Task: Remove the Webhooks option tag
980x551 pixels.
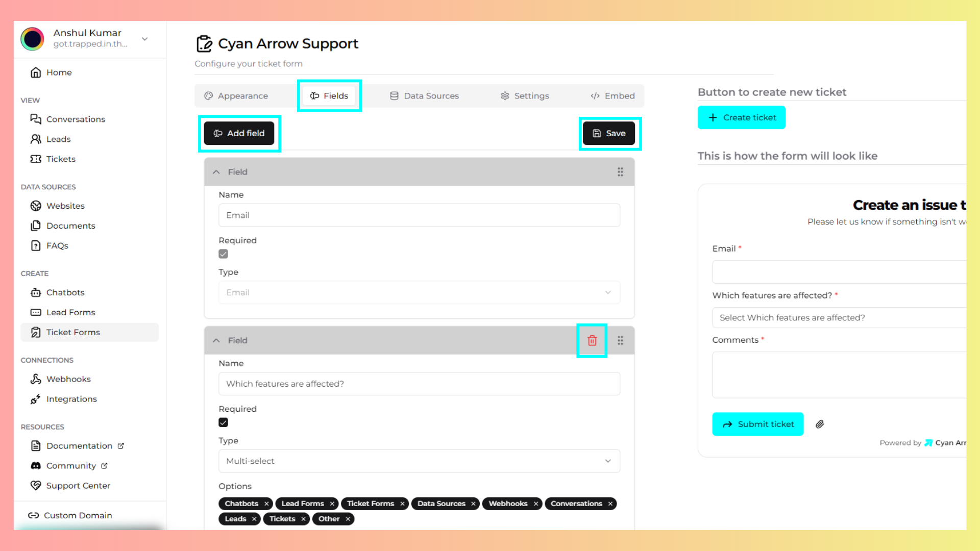Action: coord(536,504)
